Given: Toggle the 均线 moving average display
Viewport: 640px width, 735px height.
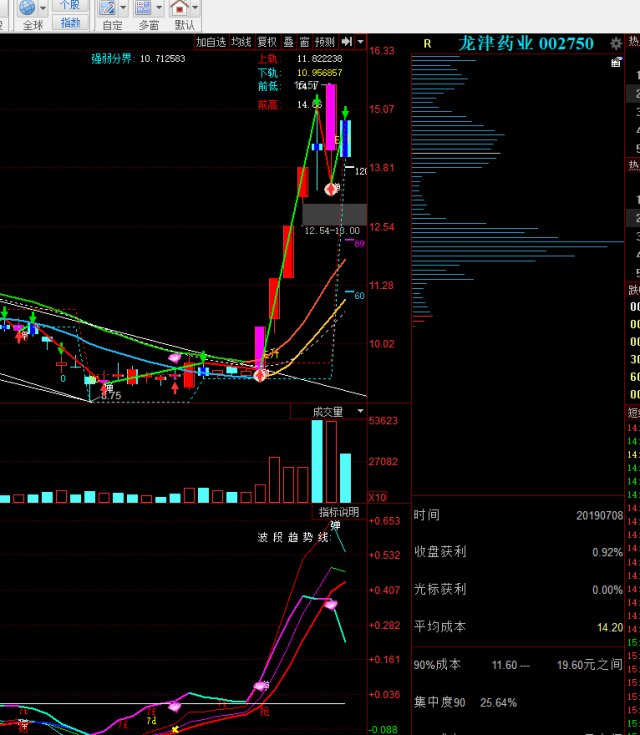Looking at the screenshot, I should pos(241,42).
